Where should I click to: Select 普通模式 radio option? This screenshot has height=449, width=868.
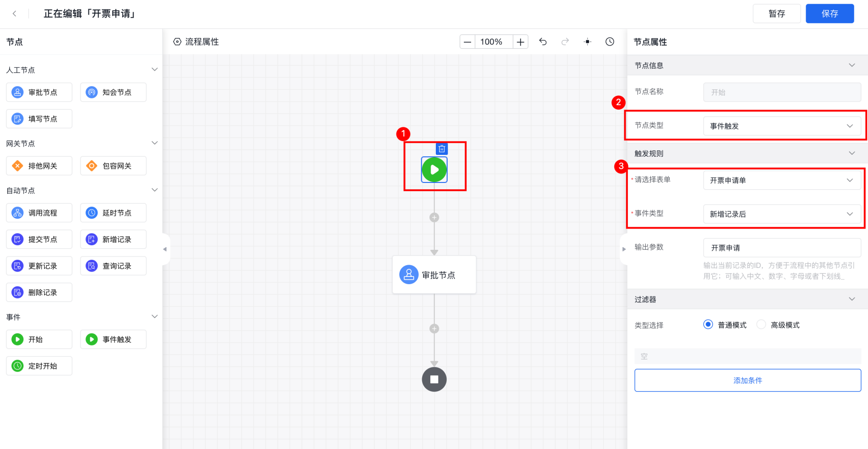point(708,325)
